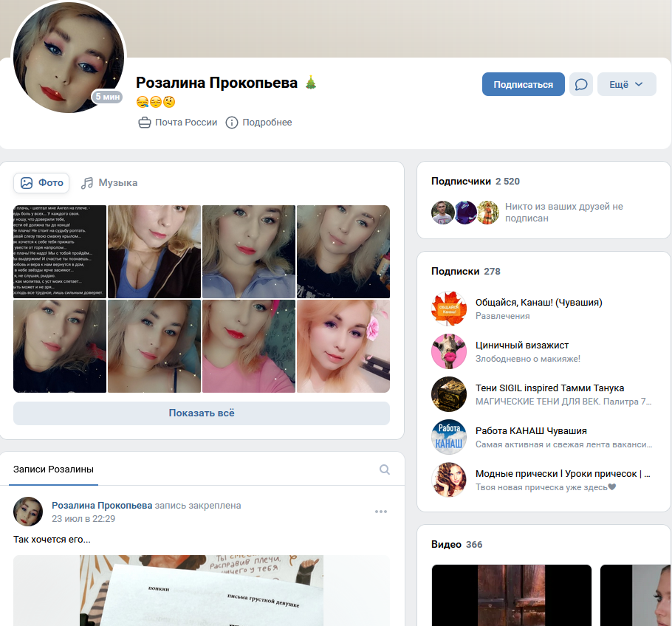Click the Почта России workplace link
This screenshot has height=626, width=672.
(x=186, y=123)
